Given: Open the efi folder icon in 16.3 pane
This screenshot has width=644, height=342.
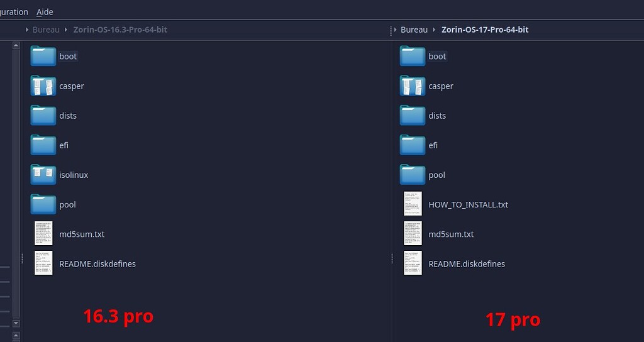Looking at the screenshot, I should pos(43,145).
